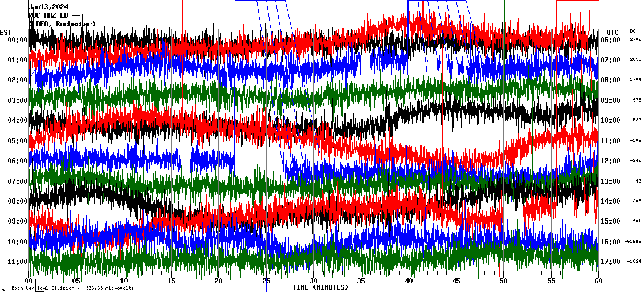Click the EST timezone header on left

[x=6, y=32]
